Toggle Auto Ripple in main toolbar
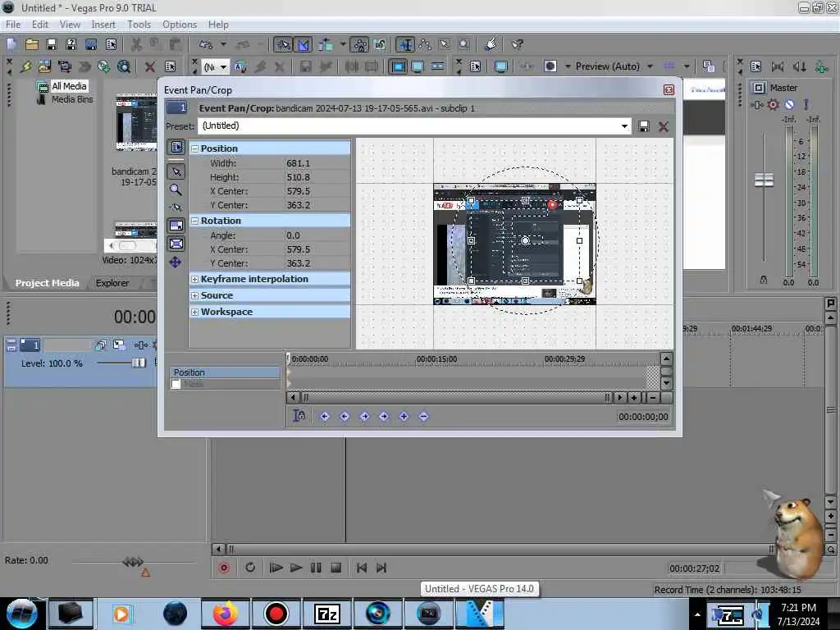840x630 pixels. pos(326,44)
